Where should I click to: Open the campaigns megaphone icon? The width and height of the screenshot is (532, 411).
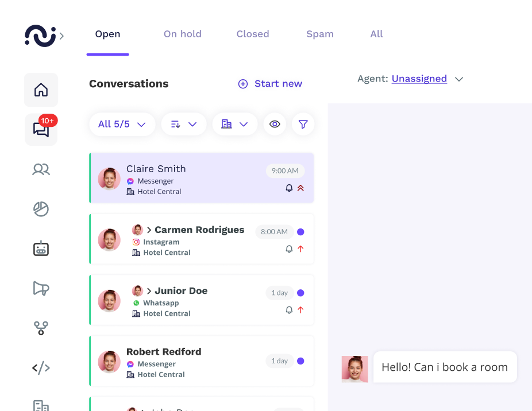coord(41,289)
